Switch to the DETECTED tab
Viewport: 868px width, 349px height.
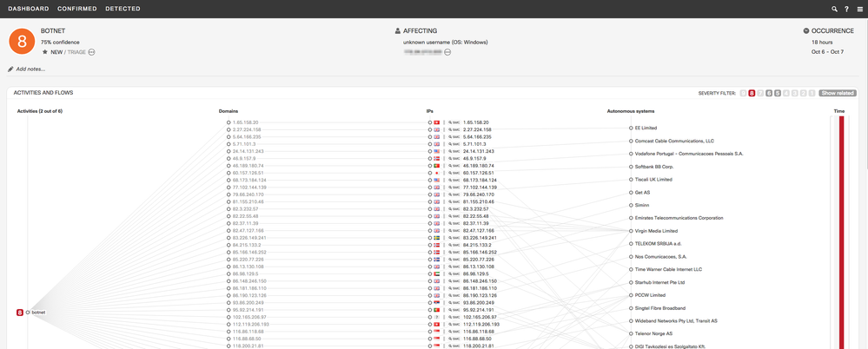(x=123, y=9)
